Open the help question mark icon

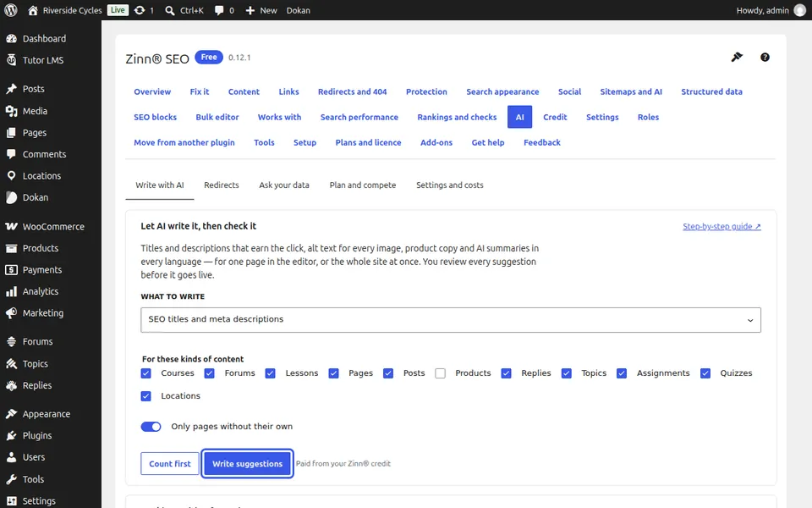[x=765, y=58]
